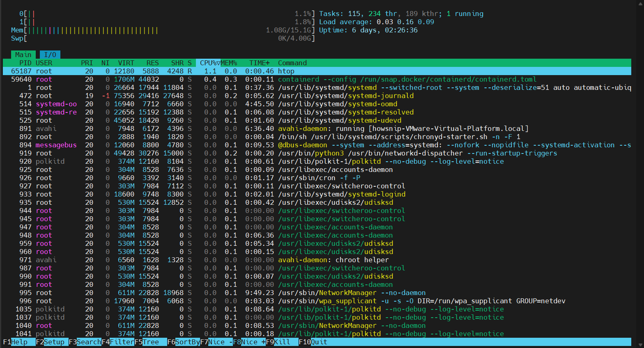Switch to the I/O tab
644x348 pixels.
tap(50, 55)
